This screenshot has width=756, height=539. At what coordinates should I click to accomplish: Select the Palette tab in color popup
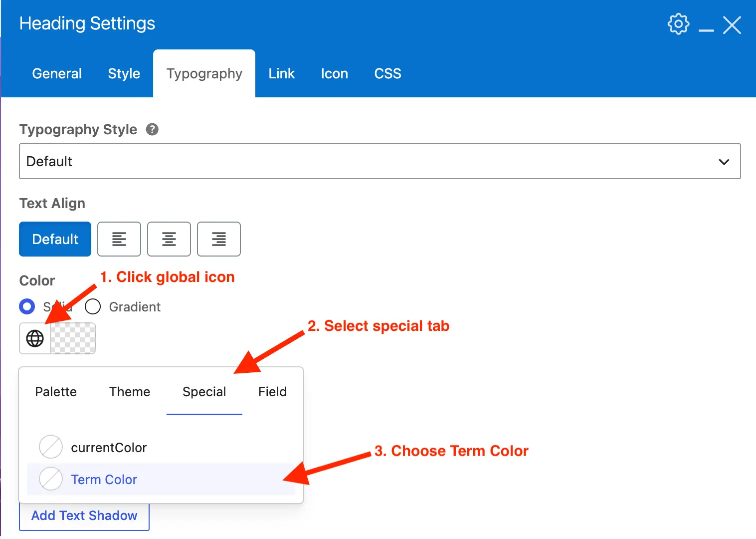(56, 392)
